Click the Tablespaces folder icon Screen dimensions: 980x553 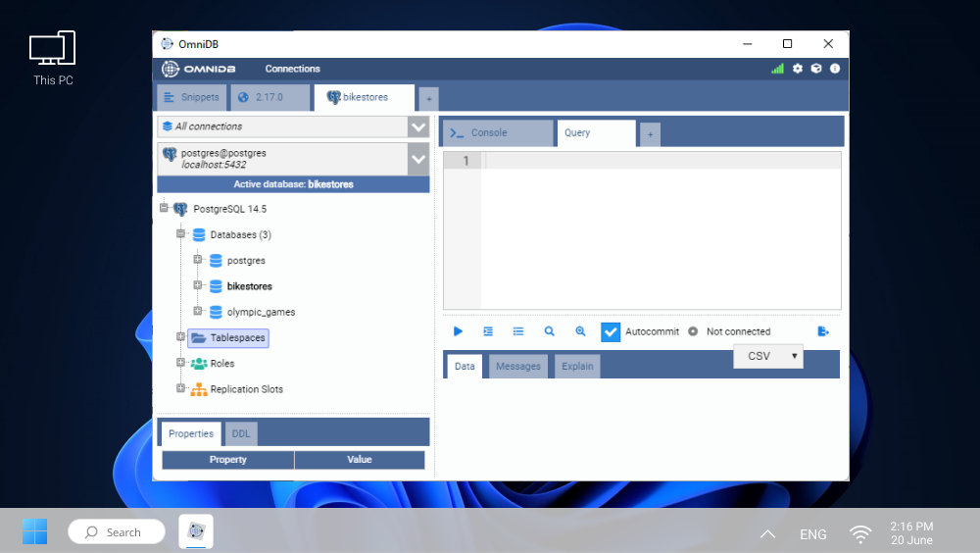point(199,338)
